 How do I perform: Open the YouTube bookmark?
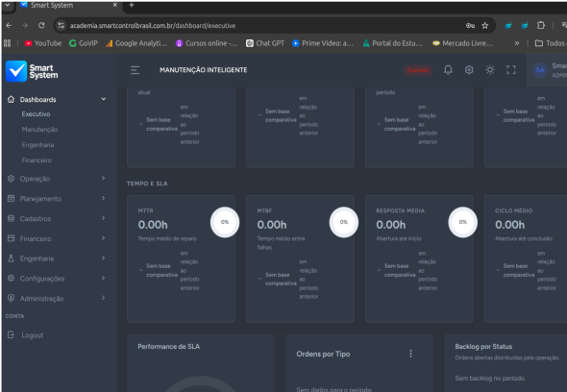(43, 43)
